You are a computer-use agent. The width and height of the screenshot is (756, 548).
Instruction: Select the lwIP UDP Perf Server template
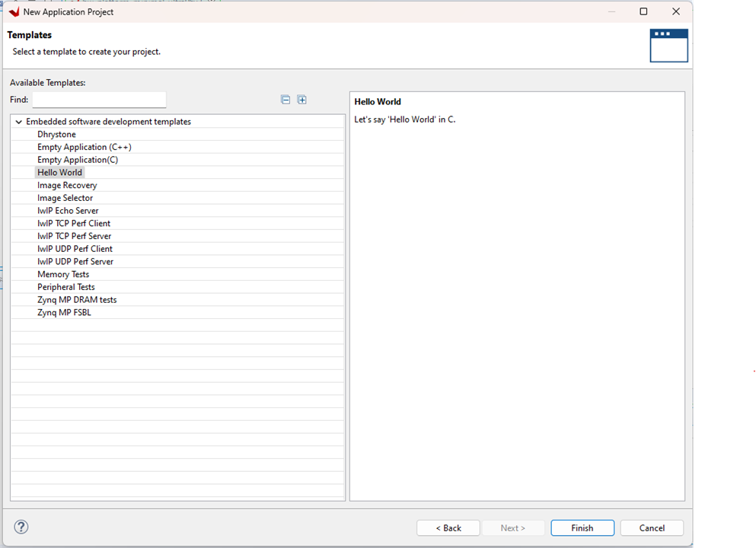click(75, 261)
